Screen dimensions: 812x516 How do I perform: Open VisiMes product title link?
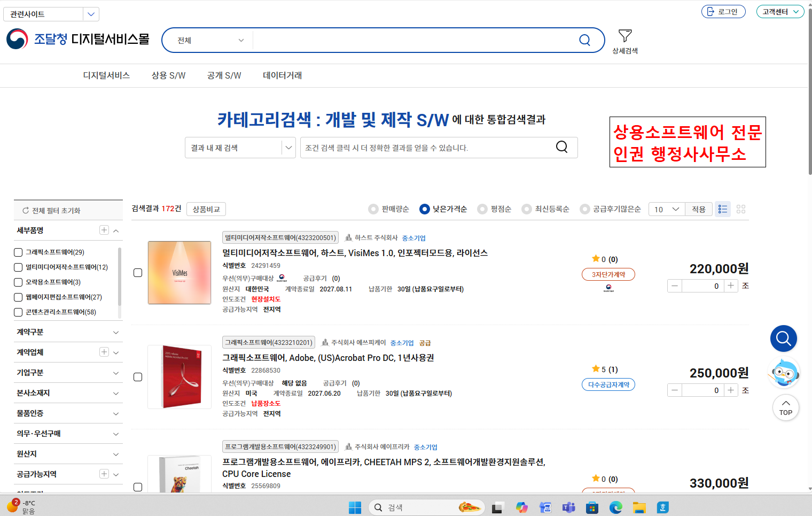(x=355, y=253)
